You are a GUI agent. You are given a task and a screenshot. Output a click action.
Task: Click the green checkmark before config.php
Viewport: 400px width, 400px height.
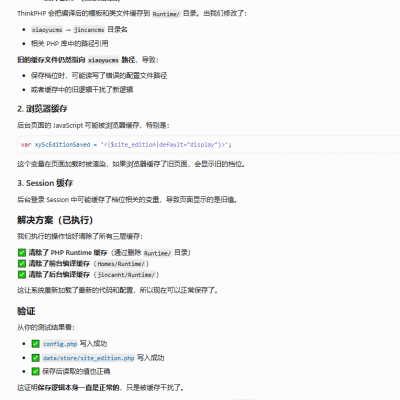(35, 344)
